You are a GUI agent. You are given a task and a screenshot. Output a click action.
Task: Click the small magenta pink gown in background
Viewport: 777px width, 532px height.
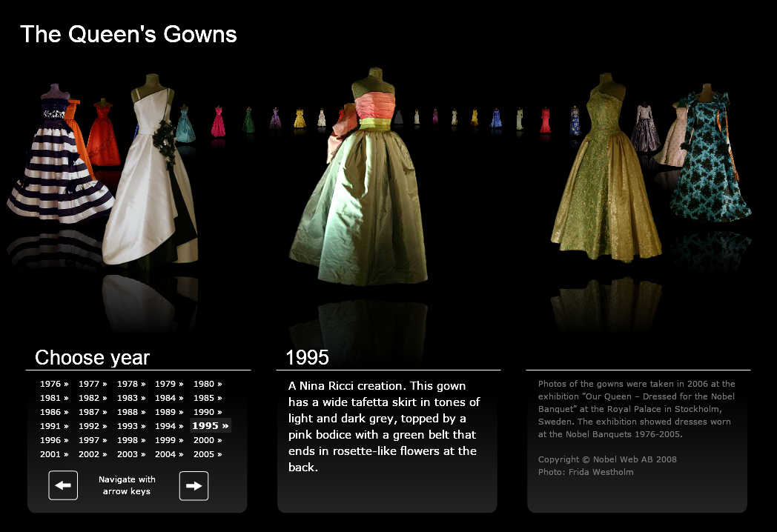point(218,122)
